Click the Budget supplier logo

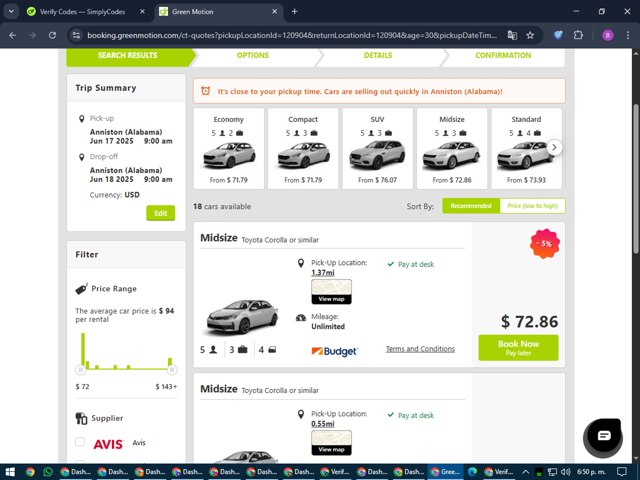pyautogui.click(x=335, y=351)
